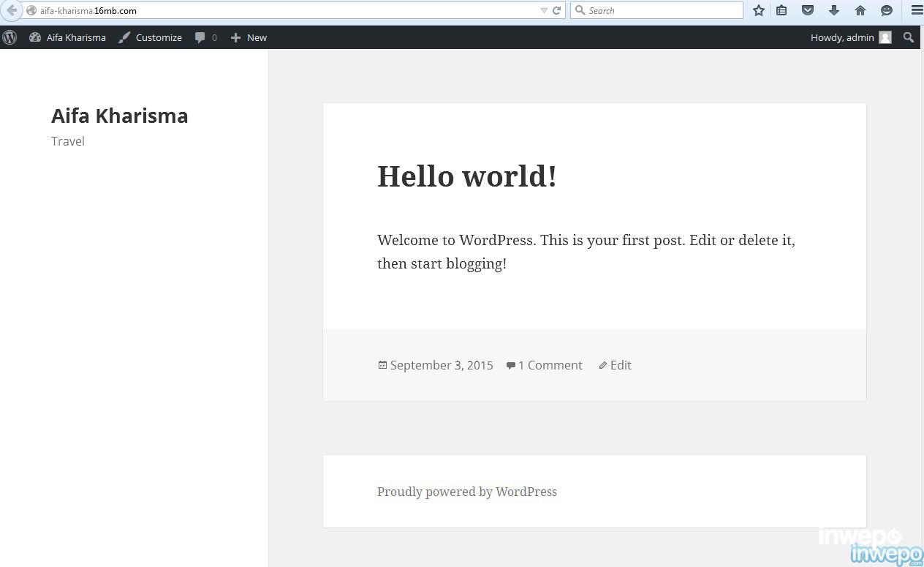Screen dimensions: 924x567
Task: Open the comments bubble in admin bar
Action: click(x=206, y=37)
